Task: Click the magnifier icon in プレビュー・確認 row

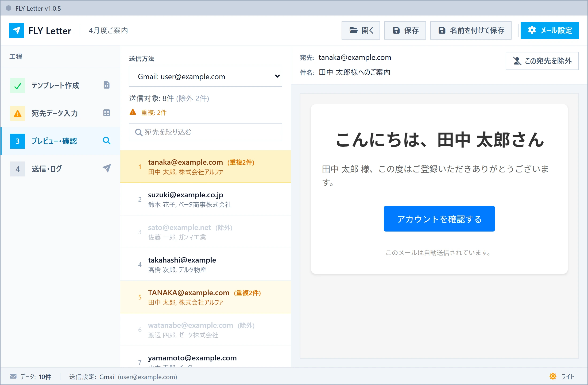Action: coord(106,141)
